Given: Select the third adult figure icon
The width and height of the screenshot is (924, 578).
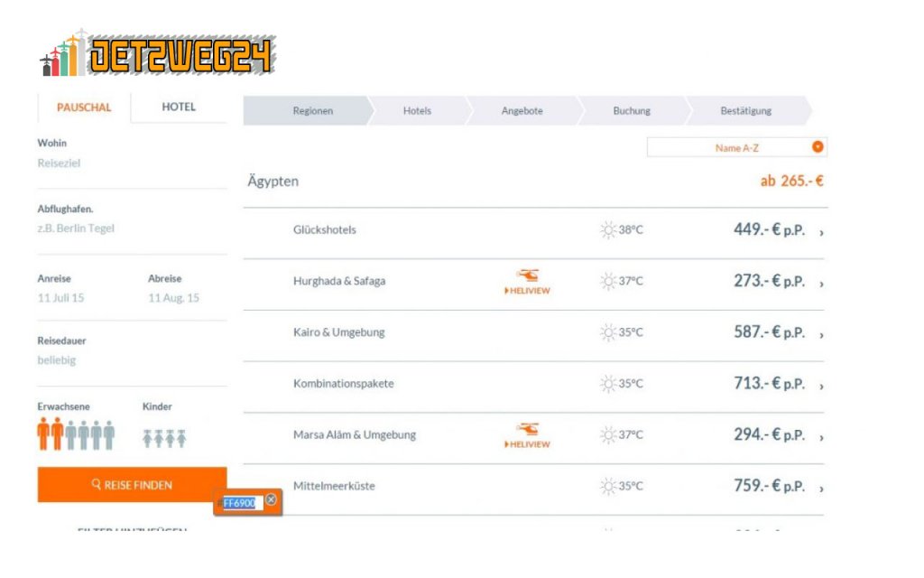Looking at the screenshot, I should coord(70,435).
